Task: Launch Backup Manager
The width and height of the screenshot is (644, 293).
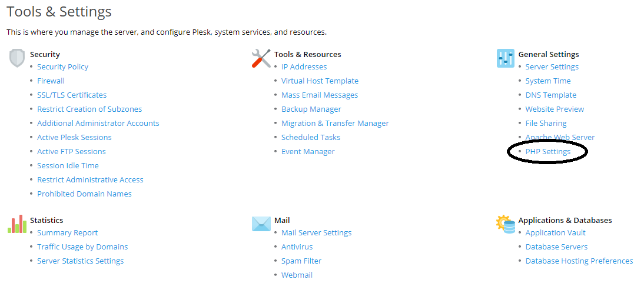Action: click(x=311, y=109)
